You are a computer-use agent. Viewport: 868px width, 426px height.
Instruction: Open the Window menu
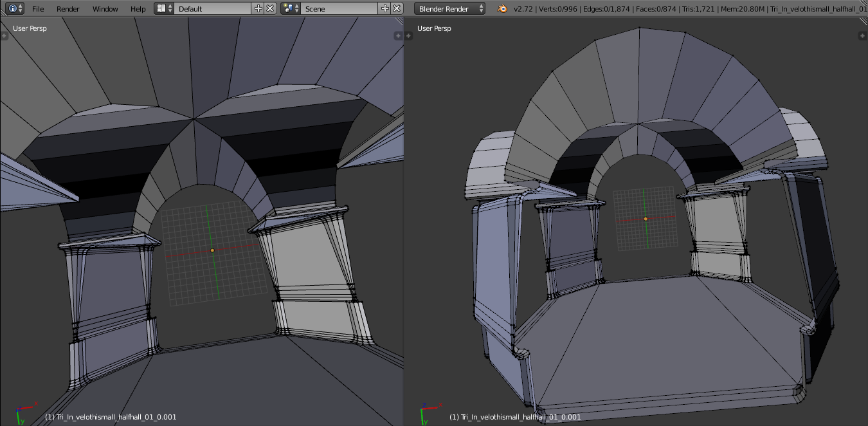(x=105, y=9)
